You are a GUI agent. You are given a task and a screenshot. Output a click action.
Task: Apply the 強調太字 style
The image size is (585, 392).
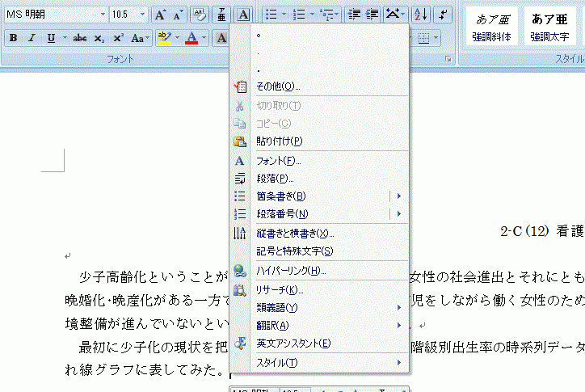[549, 27]
